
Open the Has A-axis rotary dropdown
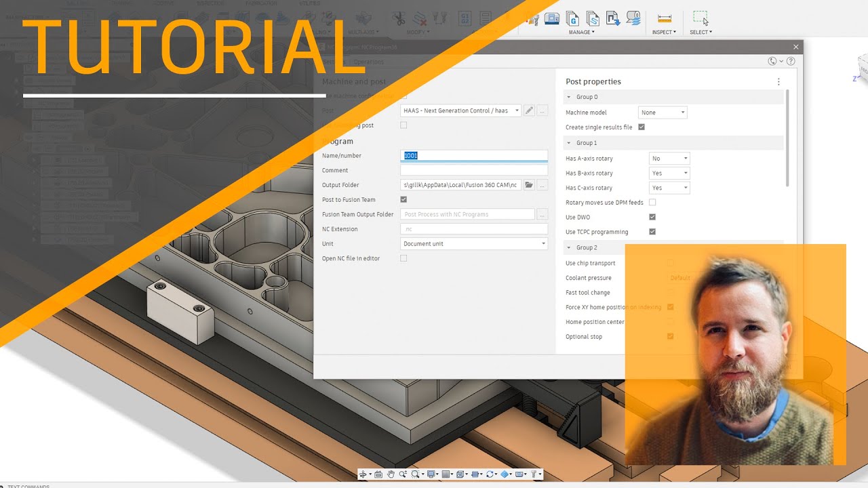[669, 159]
